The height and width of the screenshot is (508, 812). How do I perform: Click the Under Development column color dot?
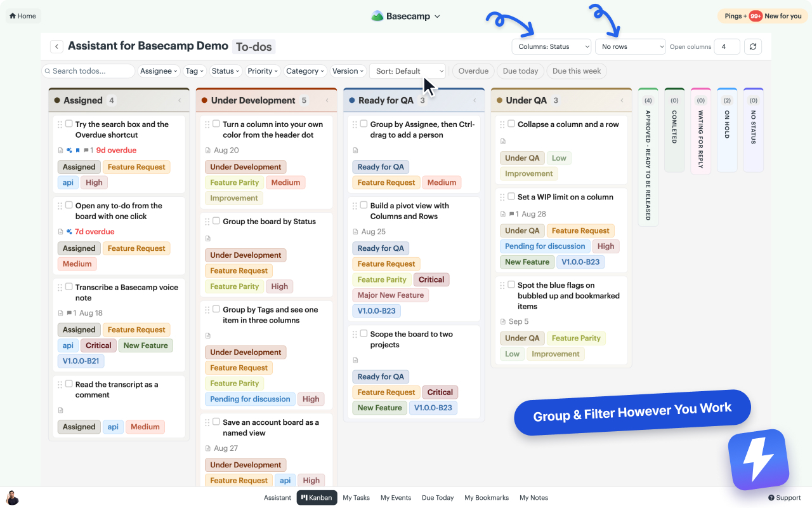coord(204,100)
